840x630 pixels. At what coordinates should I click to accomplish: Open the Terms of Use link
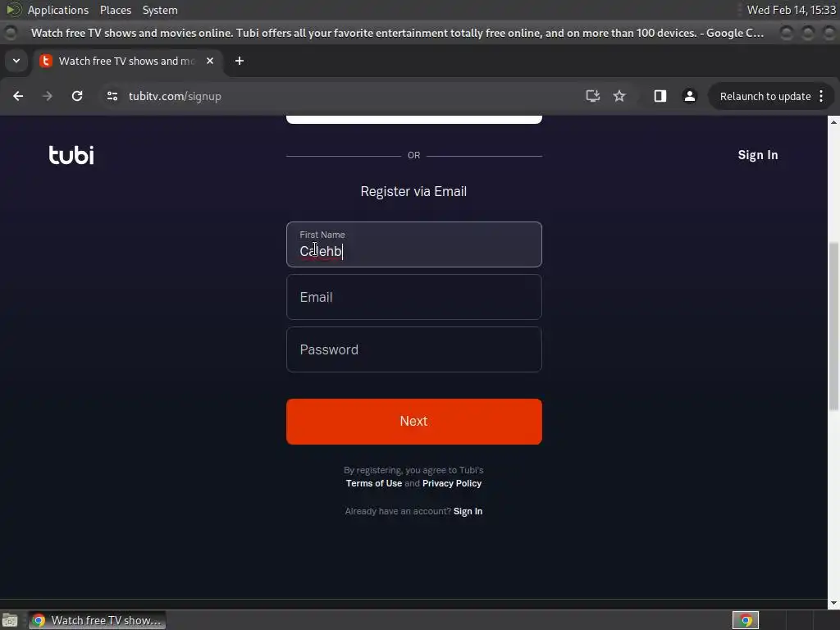pyautogui.click(x=374, y=483)
